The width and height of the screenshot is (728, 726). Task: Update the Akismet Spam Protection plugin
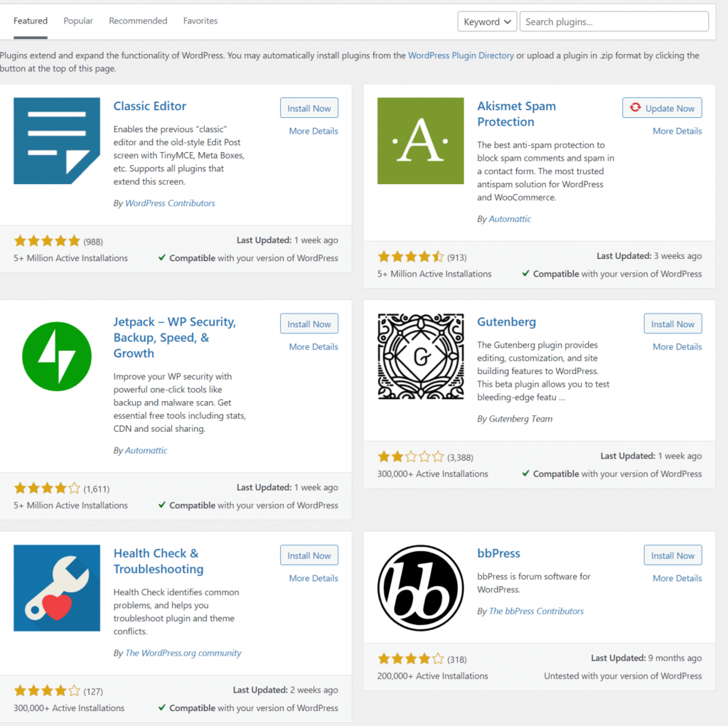662,108
